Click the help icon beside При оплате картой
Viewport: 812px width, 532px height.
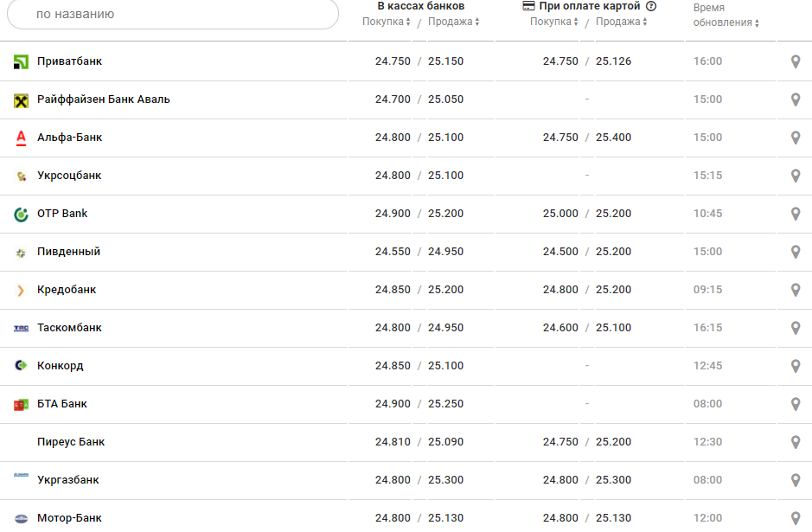tap(651, 6)
